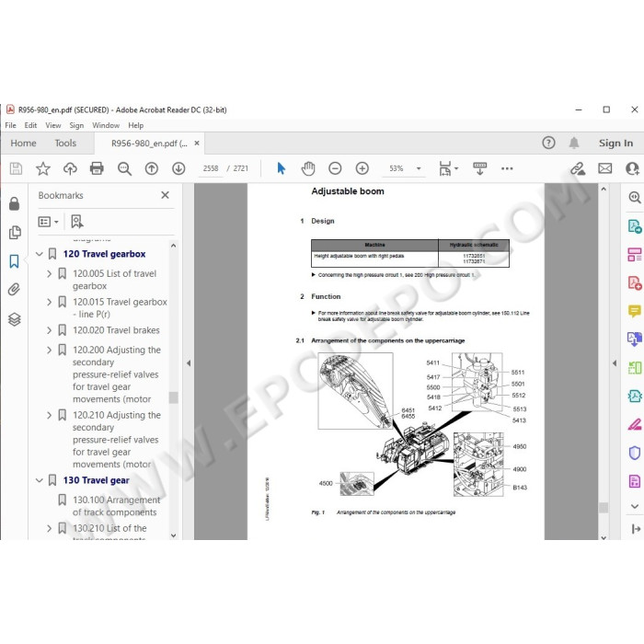Show page thumbnails panel
This screenshot has width=644, height=644.
pos(15,233)
